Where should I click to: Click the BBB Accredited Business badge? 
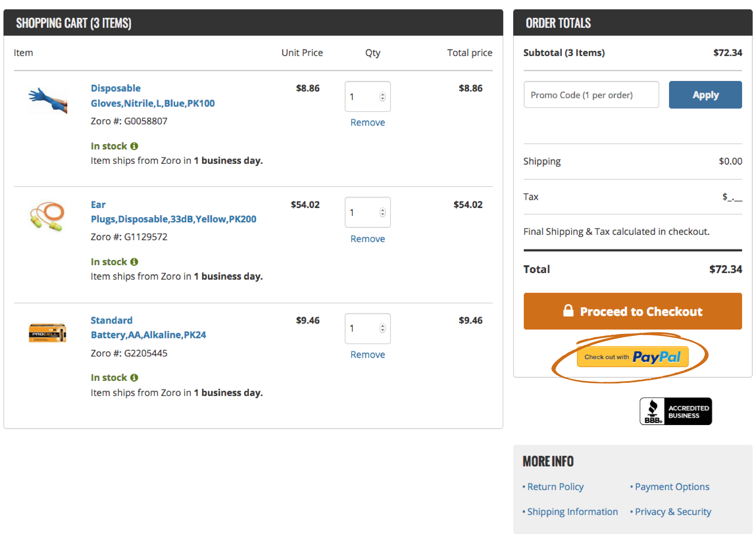tap(676, 411)
